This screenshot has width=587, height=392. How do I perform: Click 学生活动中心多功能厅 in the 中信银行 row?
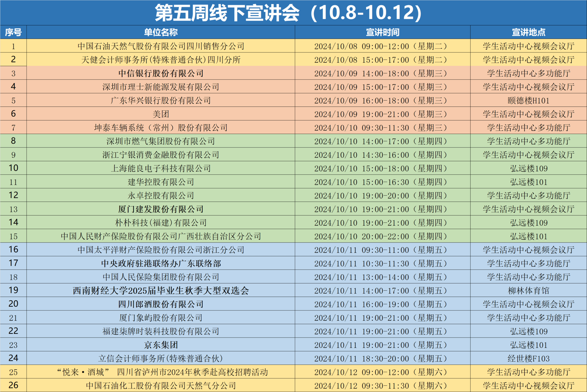(x=529, y=73)
